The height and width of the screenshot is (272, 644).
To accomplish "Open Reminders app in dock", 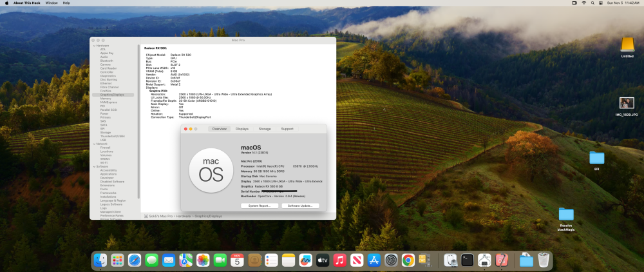I will tap(272, 260).
